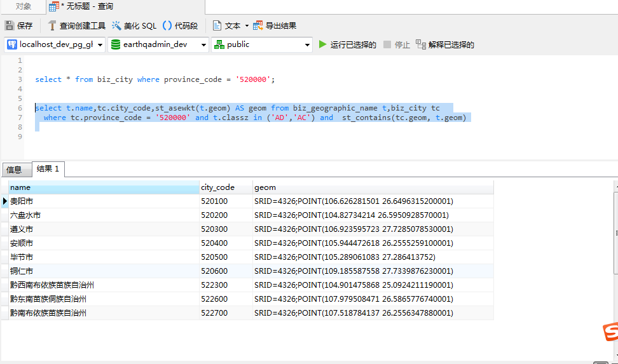Open the code snippets (代码段) button
This screenshot has height=364, width=618.
click(x=180, y=26)
